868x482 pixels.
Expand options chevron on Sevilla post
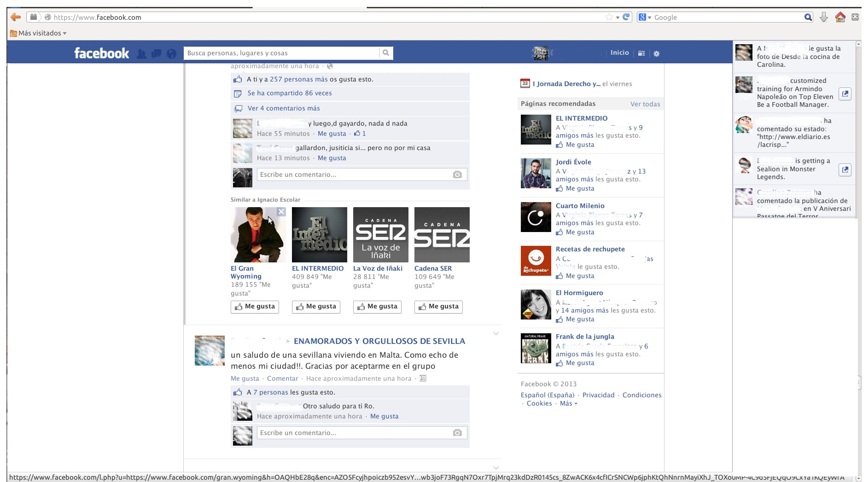[496, 334]
